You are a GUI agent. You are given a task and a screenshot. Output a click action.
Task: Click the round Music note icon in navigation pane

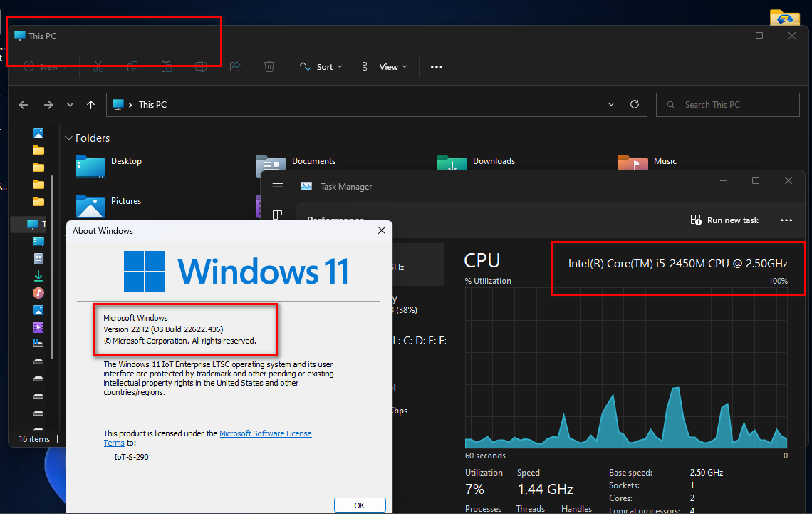(x=38, y=293)
